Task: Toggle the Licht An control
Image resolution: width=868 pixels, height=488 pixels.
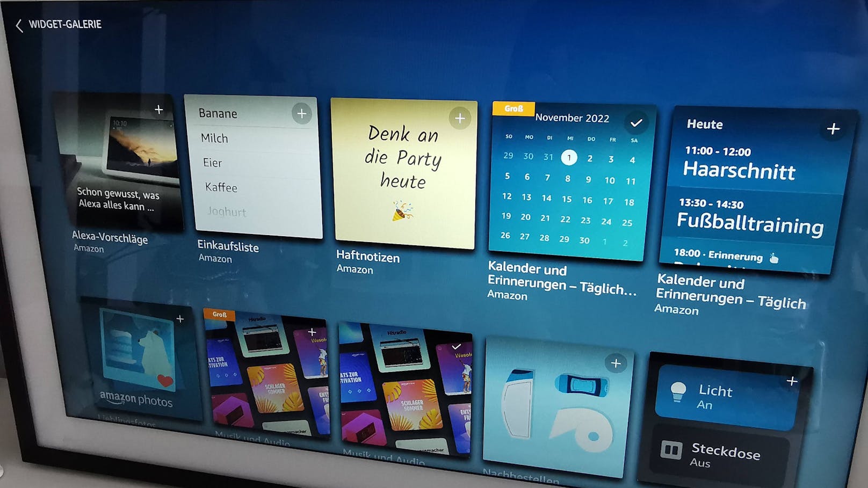Action: pyautogui.click(x=725, y=396)
